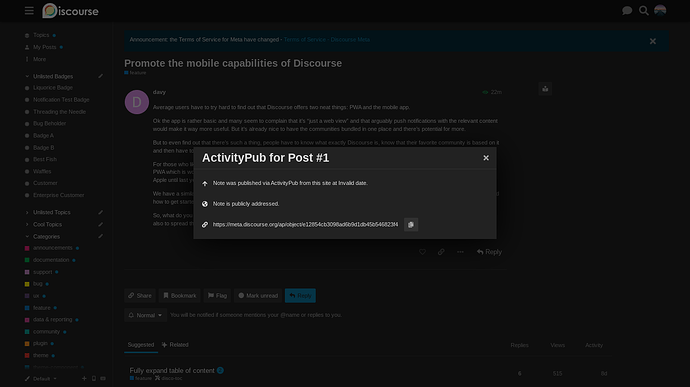This screenshot has height=387, width=690.
Task: Click the Share button
Action: coord(140,296)
